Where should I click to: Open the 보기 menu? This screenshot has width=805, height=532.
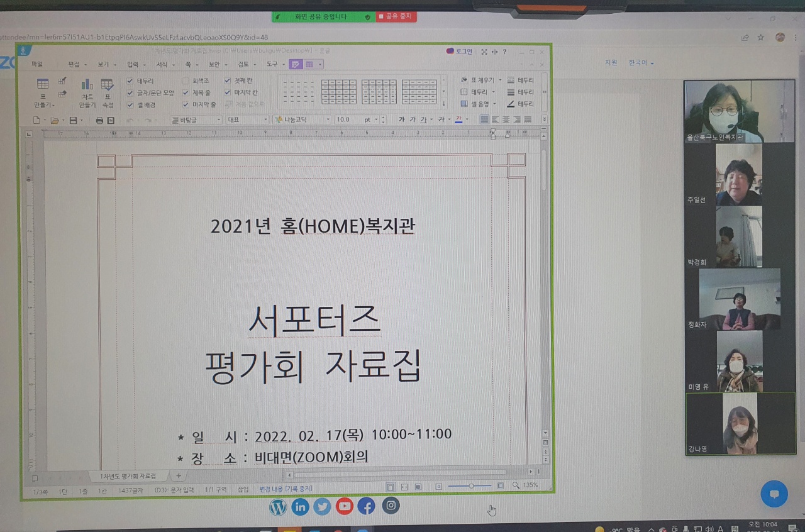[x=103, y=64]
